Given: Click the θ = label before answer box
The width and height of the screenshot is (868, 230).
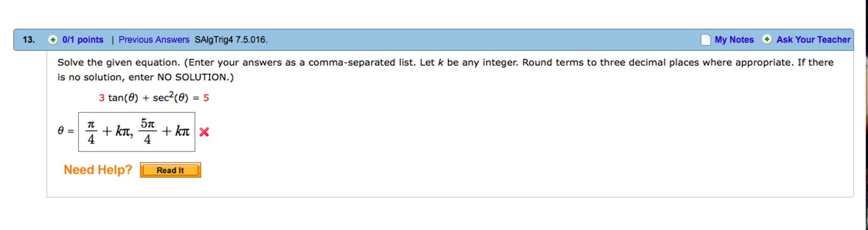Looking at the screenshot, I should pyautogui.click(x=66, y=131).
